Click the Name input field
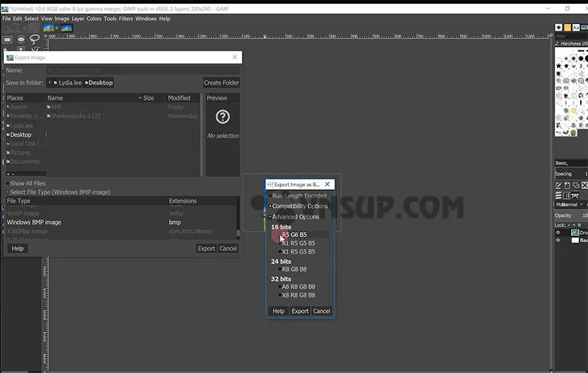The image size is (588, 373). coord(131,70)
